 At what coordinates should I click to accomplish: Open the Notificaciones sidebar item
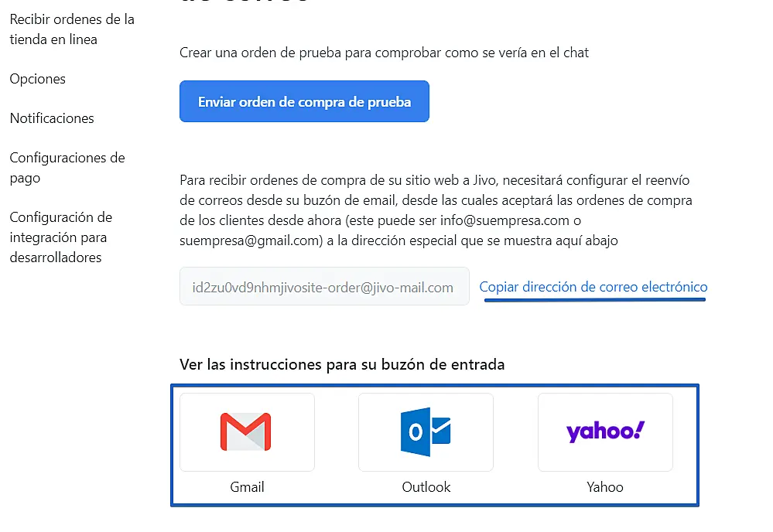pos(52,118)
